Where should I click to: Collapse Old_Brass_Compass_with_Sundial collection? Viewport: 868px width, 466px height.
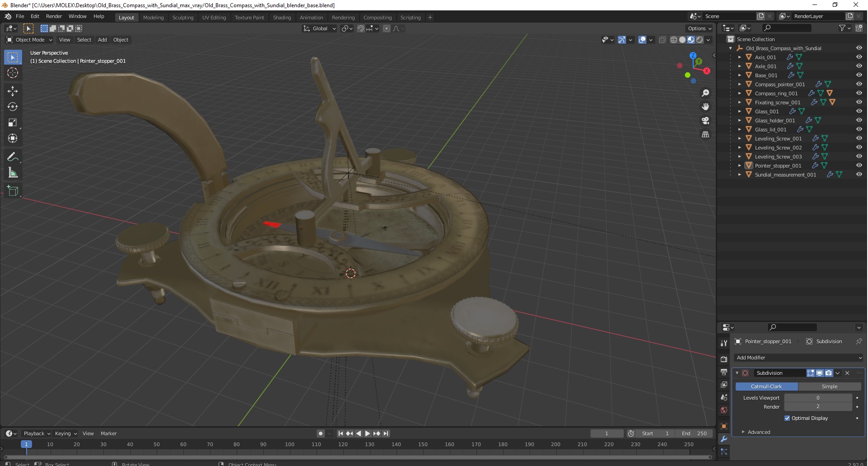(730, 48)
